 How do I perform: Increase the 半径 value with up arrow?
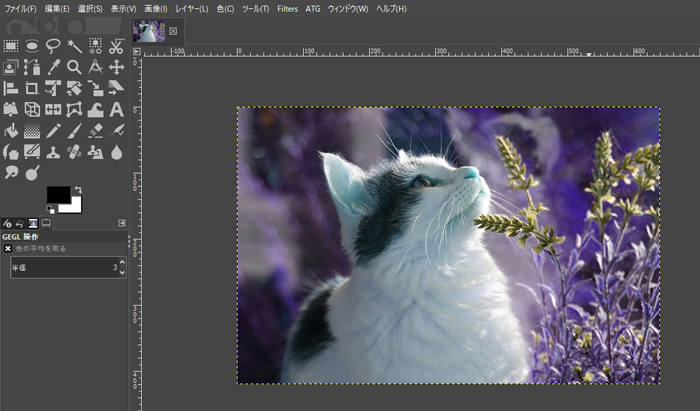tap(121, 263)
